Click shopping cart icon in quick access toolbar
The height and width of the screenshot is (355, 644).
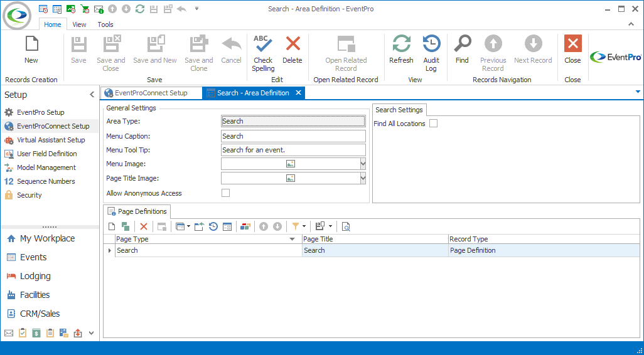pyautogui.click(x=85, y=9)
